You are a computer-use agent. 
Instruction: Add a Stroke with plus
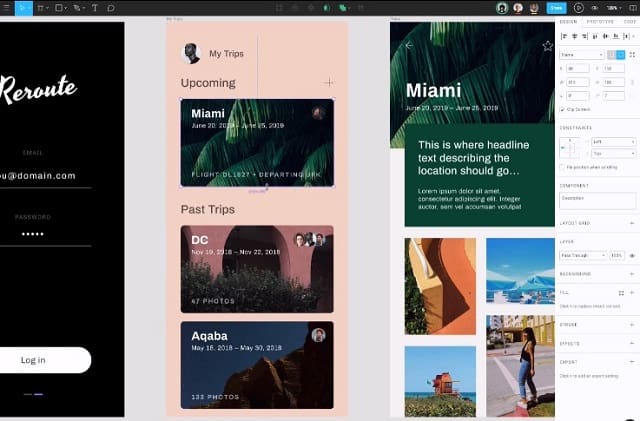tap(632, 325)
